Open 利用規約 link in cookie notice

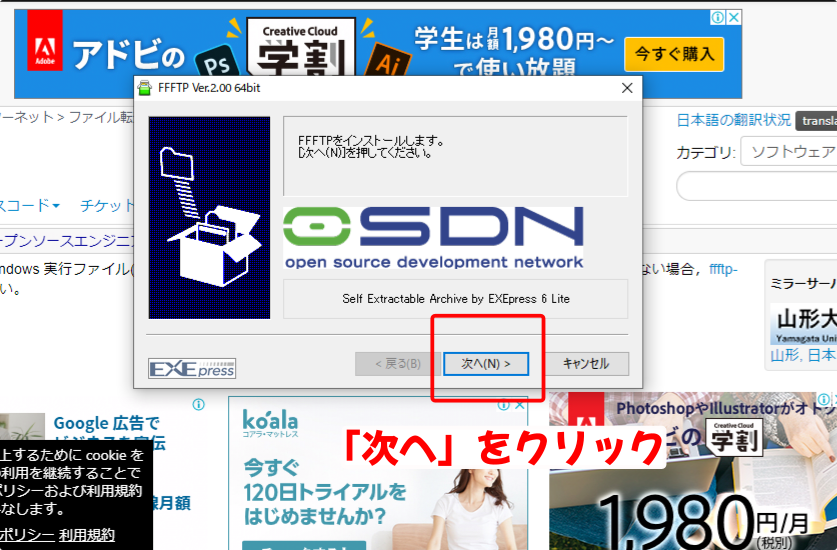(x=87, y=535)
